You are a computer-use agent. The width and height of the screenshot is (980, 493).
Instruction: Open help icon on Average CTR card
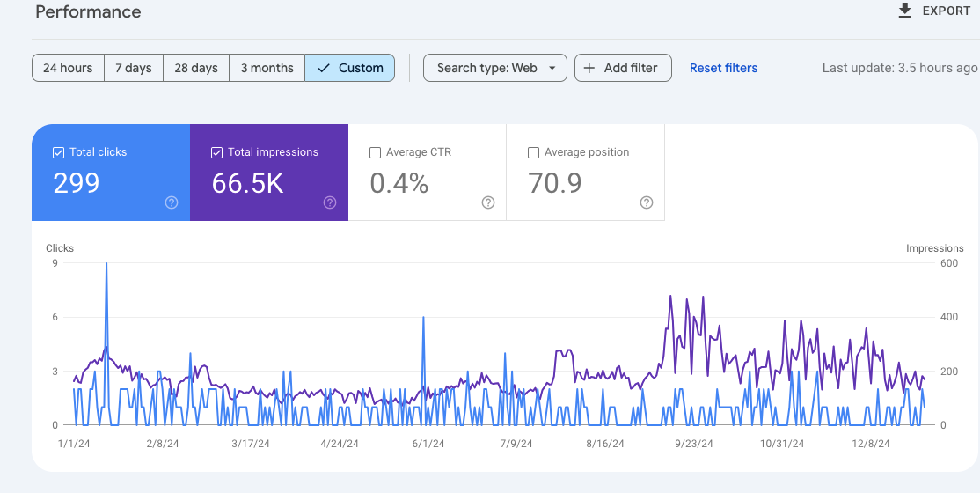tap(488, 202)
